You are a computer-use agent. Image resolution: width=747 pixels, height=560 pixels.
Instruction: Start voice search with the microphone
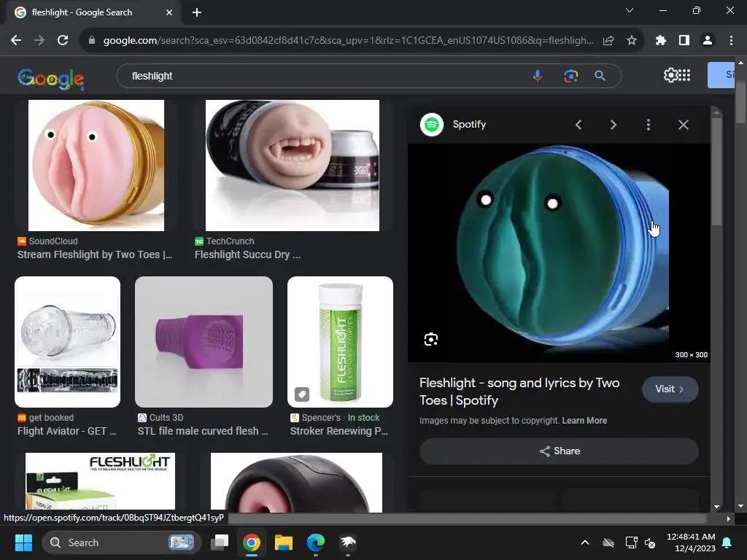[538, 76]
